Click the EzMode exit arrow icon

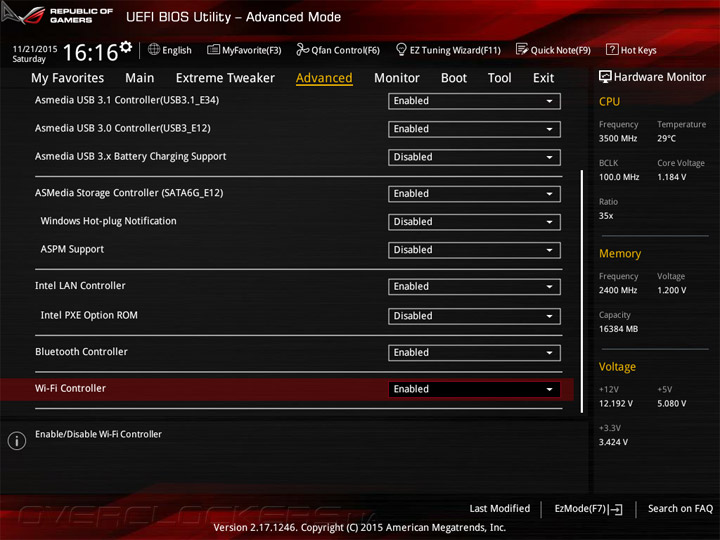pos(615,509)
